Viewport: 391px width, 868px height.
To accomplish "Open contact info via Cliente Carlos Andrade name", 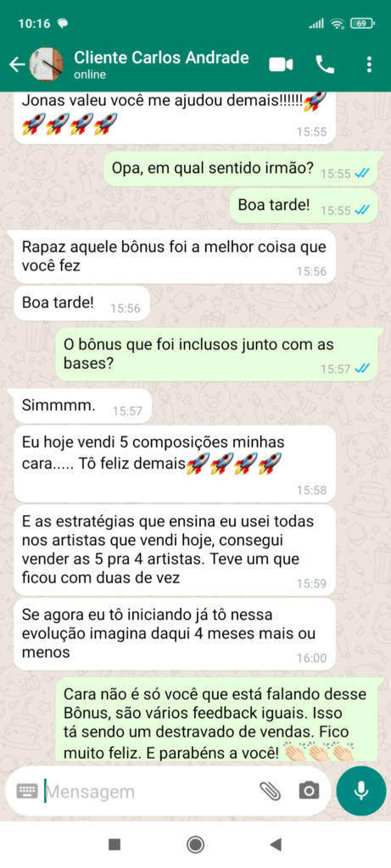I will 161,58.
